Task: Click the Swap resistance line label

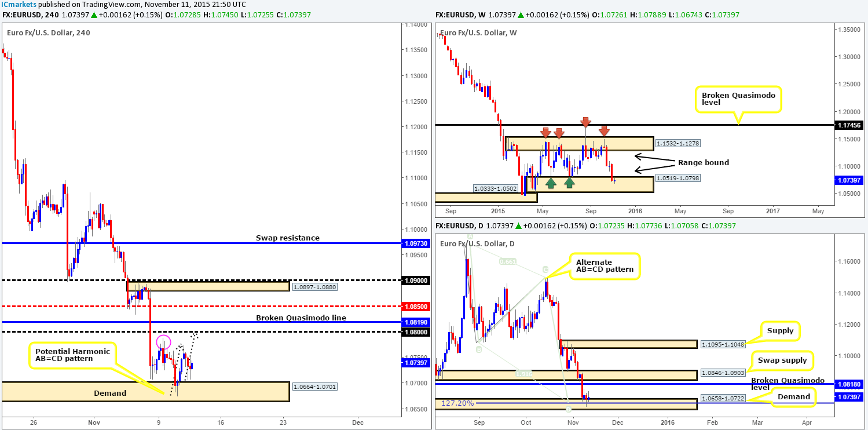Action: [288, 238]
